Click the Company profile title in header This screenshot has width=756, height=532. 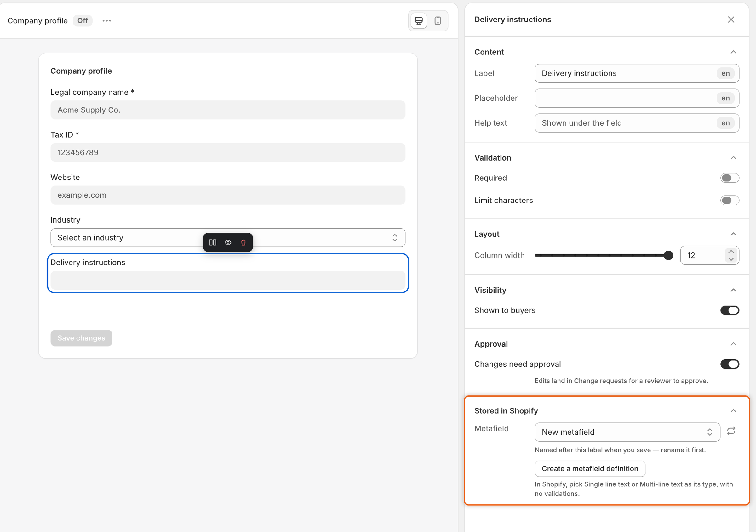[x=37, y=21]
